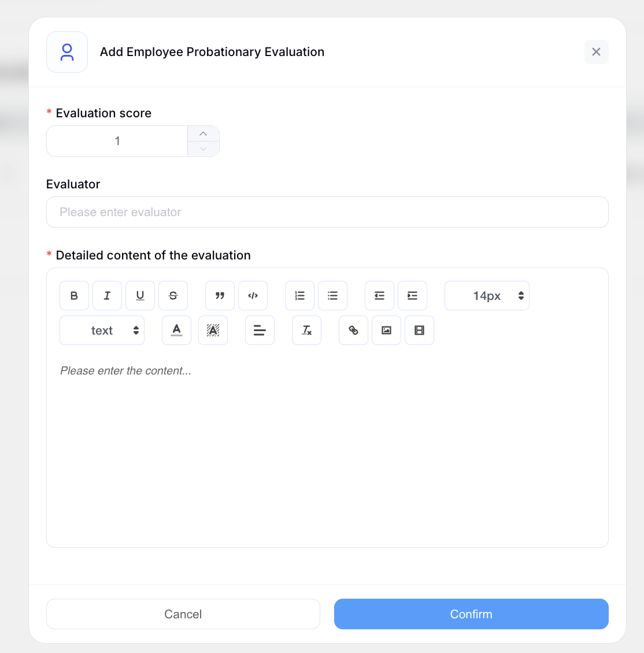Screen dimensions: 644x653
Task: Insert a code block
Action: pyautogui.click(x=253, y=295)
